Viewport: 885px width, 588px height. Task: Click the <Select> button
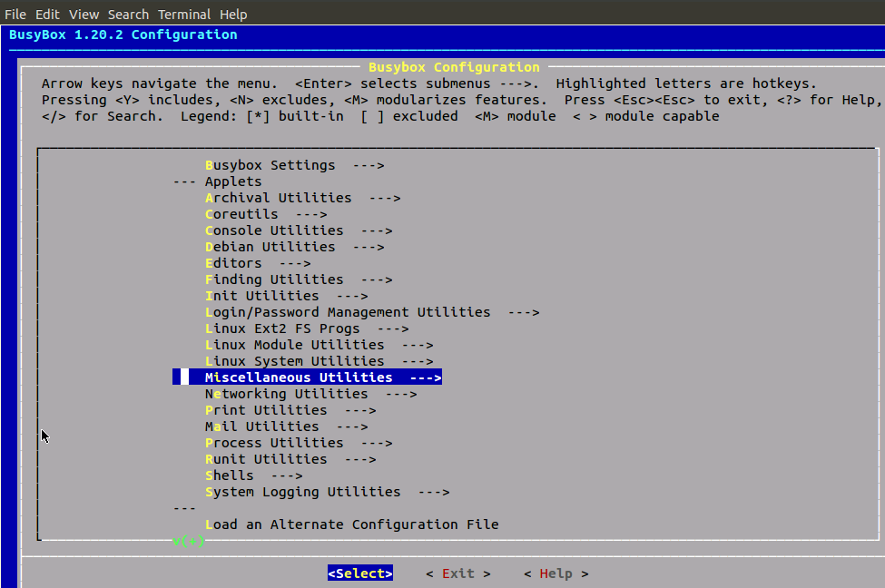tap(360, 573)
